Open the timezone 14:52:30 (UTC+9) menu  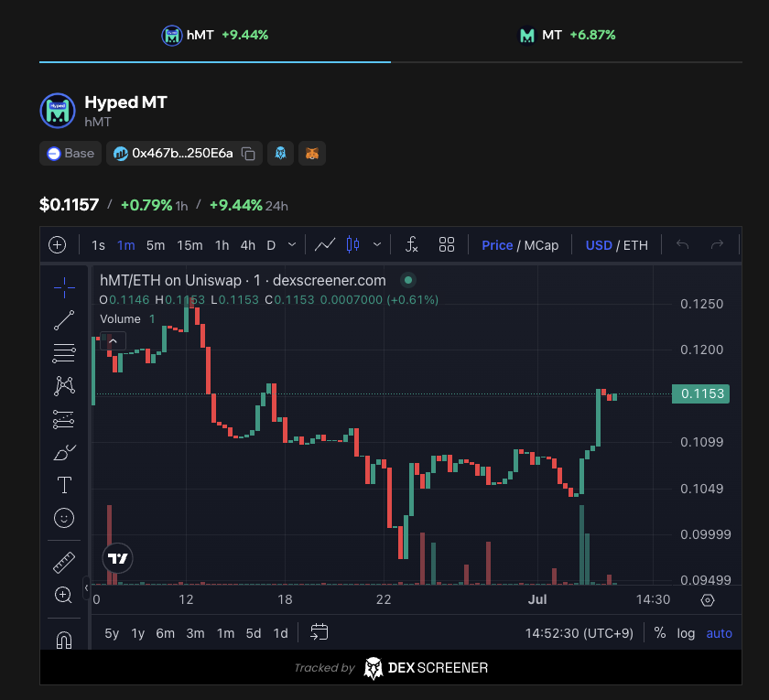[579, 633]
